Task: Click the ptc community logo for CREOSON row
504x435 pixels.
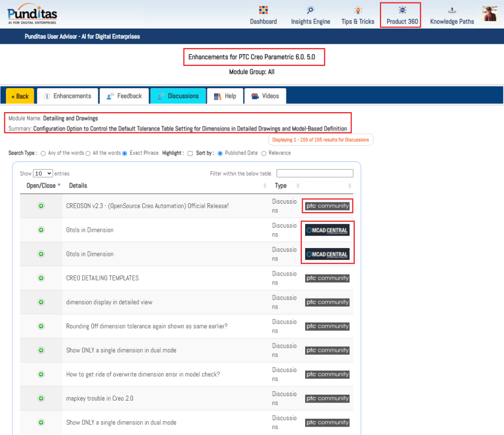Action: point(327,206)
